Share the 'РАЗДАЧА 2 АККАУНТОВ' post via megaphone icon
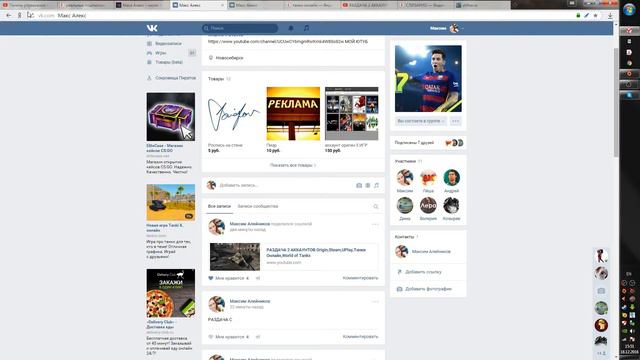This screenshot has height=360, width=640. click(258, 278)
